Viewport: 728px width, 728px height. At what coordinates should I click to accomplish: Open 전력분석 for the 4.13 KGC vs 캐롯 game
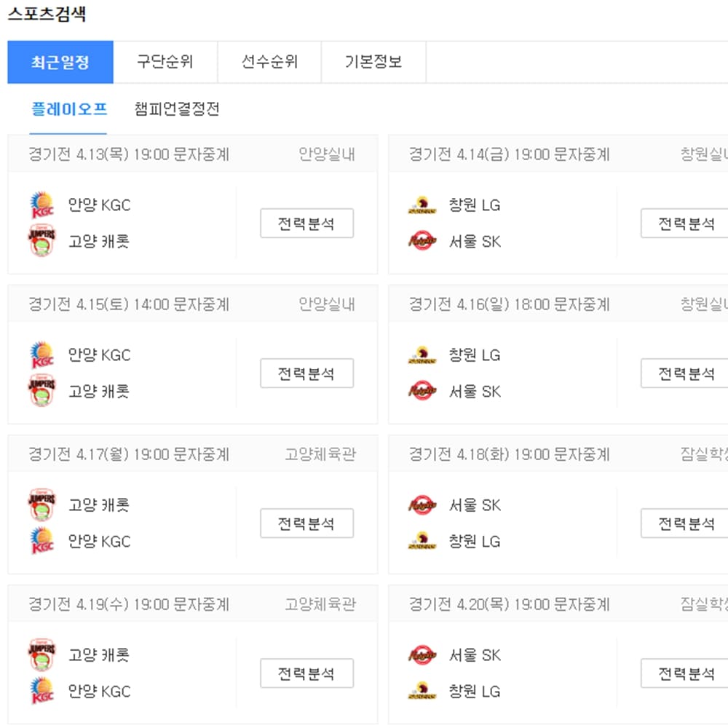(306, 223)
